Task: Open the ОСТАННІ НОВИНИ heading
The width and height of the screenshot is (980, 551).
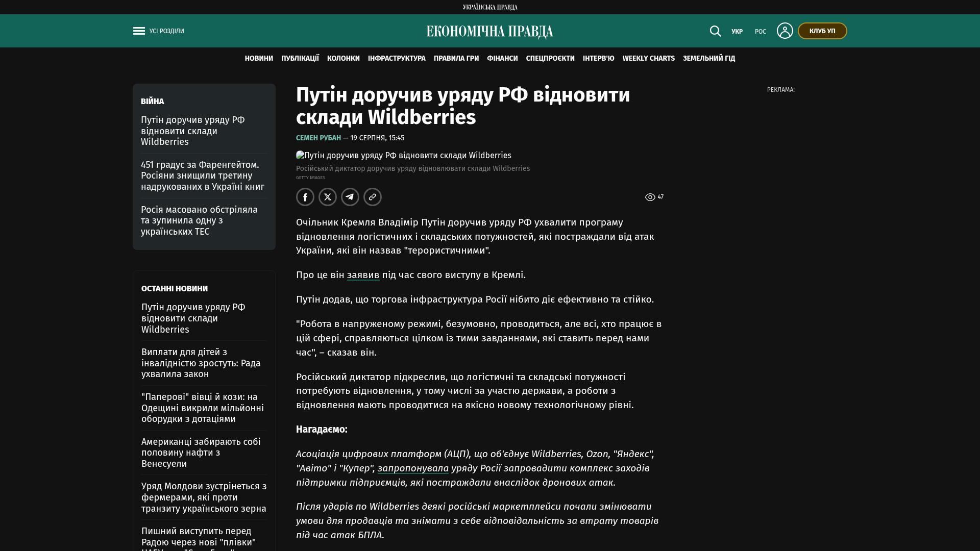Action: point(175,289)
